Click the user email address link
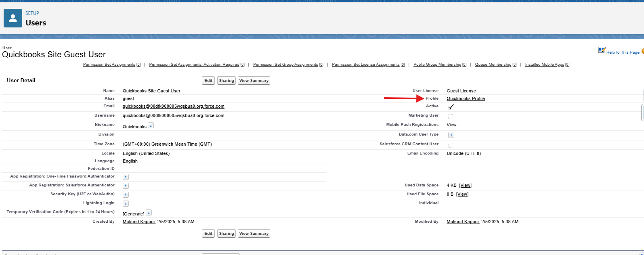The height and width of the screenshot is (255, 644). pos(174,107)
